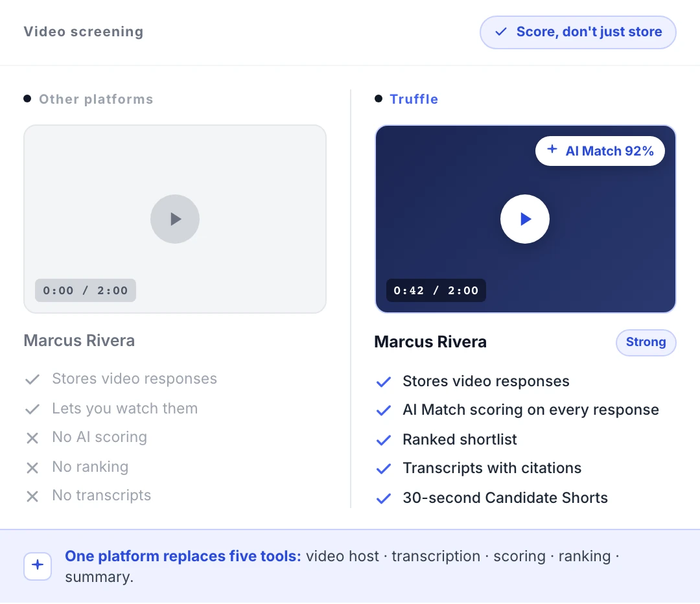
Task: Click the Other platforms heading
Action: coord(96,99)
